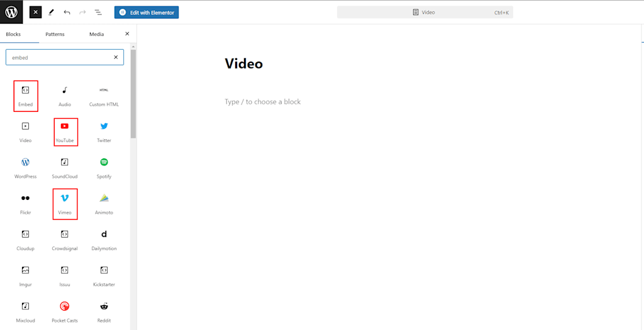Close the inserter panel with X
The height and width of the screenshot is (330, 644).
point(127,34)
